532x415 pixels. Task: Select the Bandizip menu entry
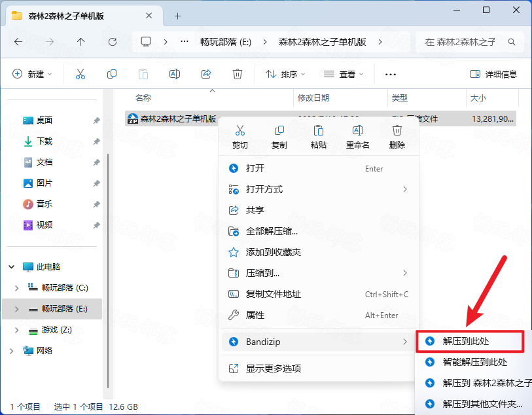tap(319, 342)
